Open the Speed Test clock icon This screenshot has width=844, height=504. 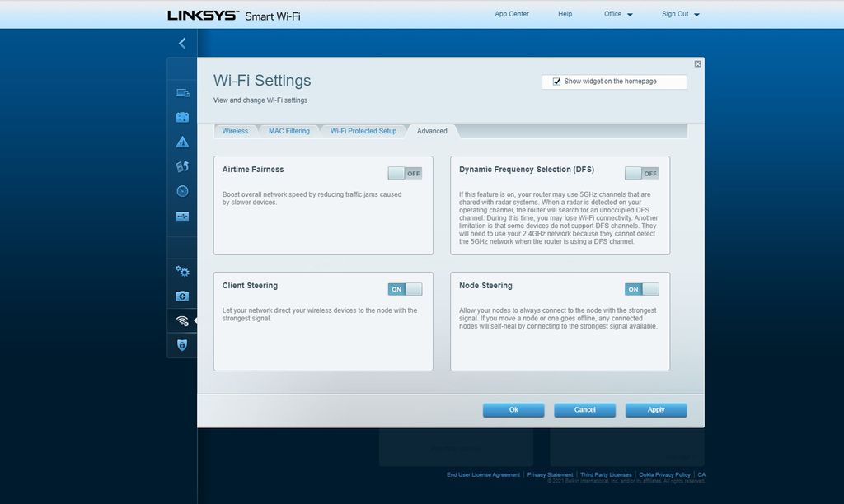click(182, 191)
